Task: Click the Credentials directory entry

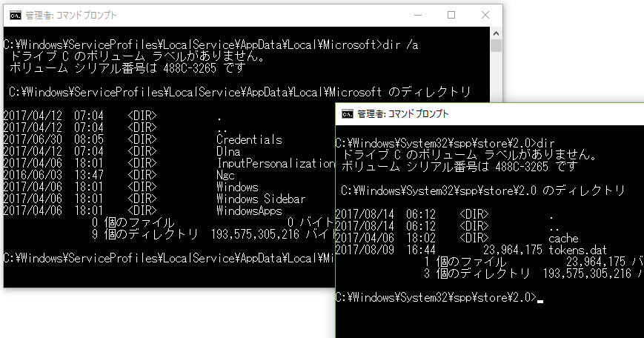Action: coord(249,139)
